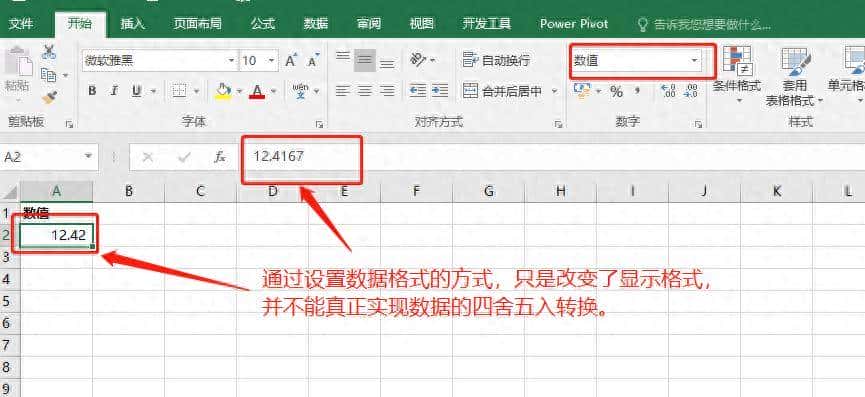Click the insert function fx button
The height and width of the screenshot is (397, 865).
pyautogui.click(x=220, y=157)
